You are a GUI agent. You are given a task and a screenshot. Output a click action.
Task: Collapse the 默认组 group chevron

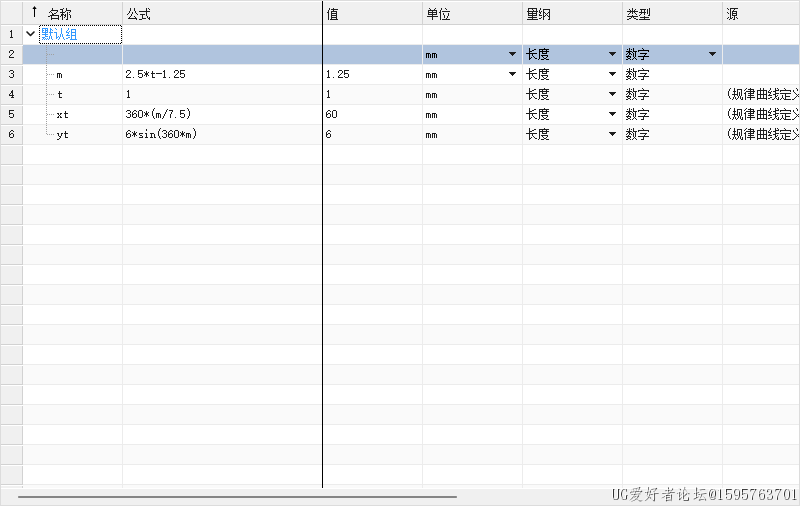click(x=31, y=34)
